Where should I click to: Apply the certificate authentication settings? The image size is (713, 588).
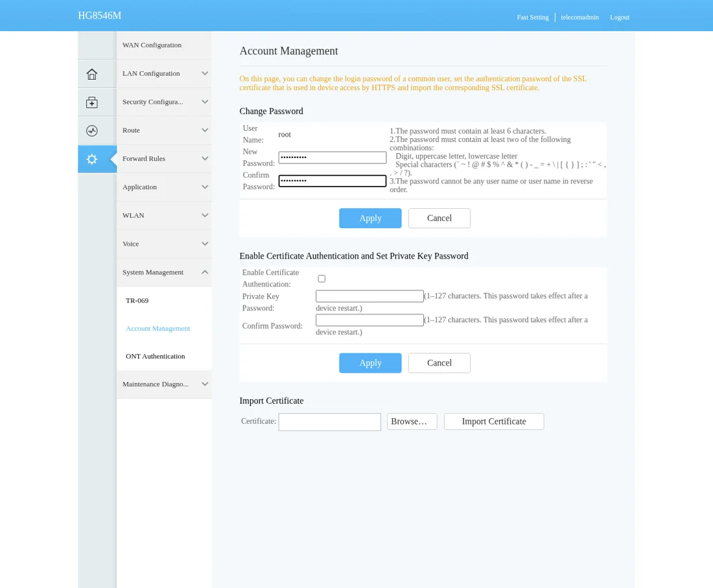pos(370,363)
